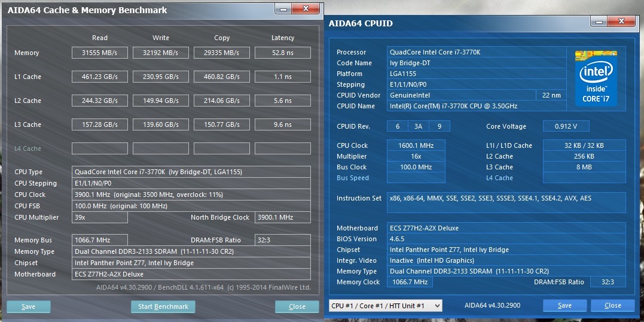The height and width of the screenshot is (322, 644).
Task: Click L2 Cache Write value 149.94 GB/s
Action: click(161, 101)
